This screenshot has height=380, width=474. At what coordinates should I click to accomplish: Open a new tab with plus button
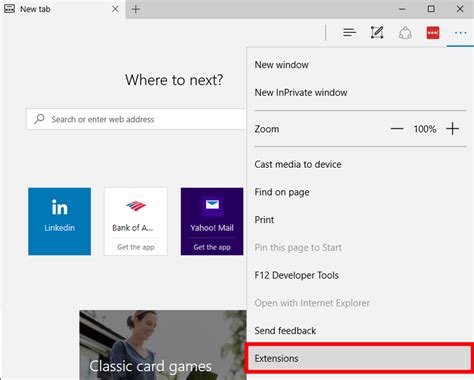(x=135, y=9)
